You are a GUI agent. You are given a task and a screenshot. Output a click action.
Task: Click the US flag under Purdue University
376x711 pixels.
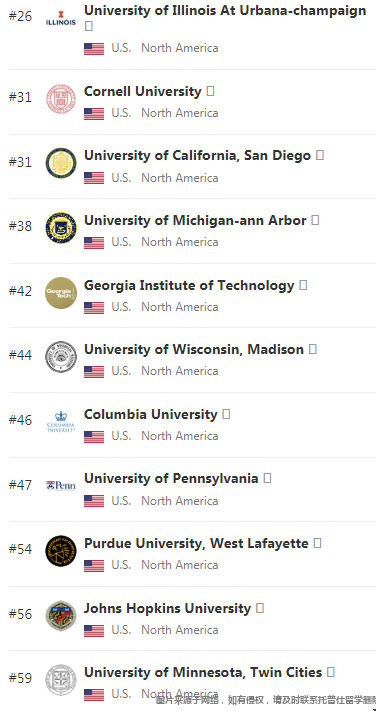[x=94, y=565]
